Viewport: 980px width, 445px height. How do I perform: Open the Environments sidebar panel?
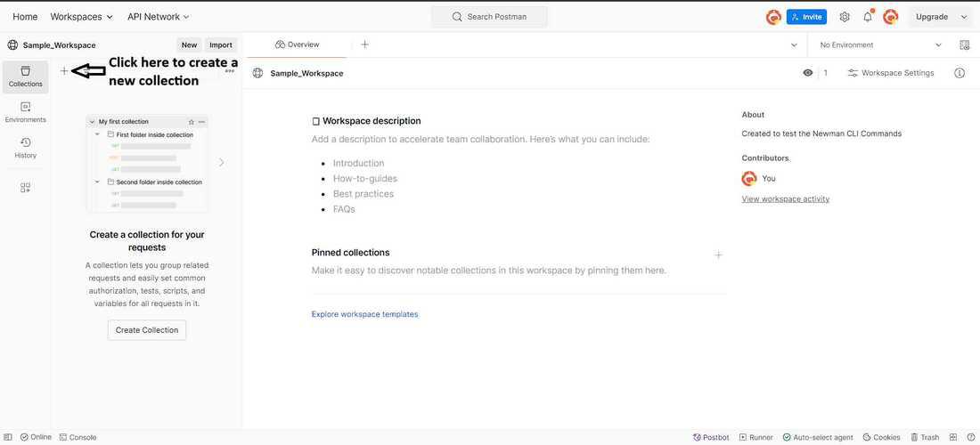tap(26, 112)
